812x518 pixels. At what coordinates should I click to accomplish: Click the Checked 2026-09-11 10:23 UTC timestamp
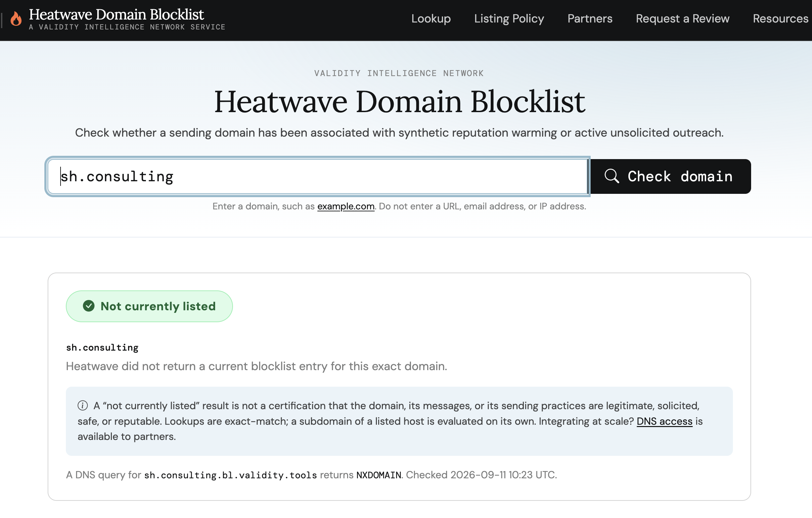coord(481,475)
